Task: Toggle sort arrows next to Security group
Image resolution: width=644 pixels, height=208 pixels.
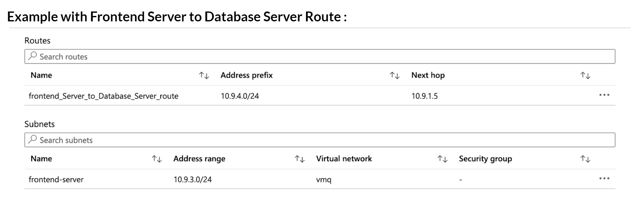Action: 585,159
